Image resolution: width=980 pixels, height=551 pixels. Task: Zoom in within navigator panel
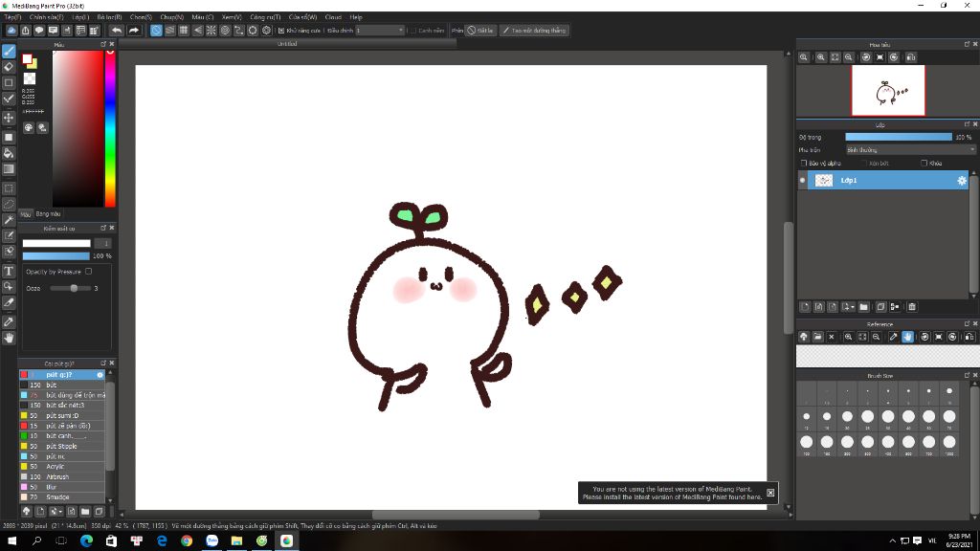820,57
